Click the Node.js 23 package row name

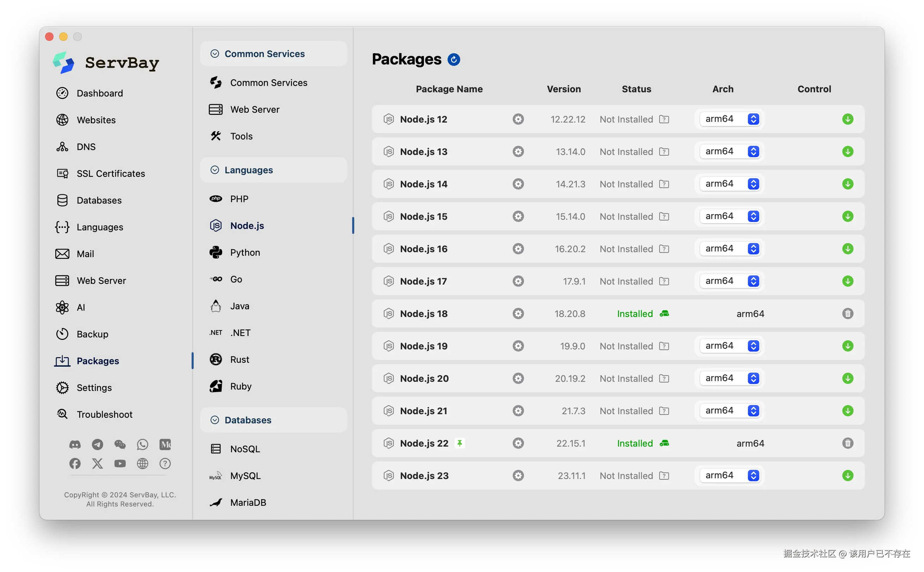coord(424,475)
